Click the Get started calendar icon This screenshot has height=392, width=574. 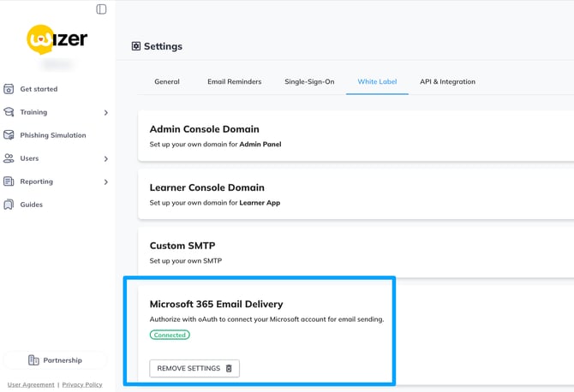tap(9, 89)
